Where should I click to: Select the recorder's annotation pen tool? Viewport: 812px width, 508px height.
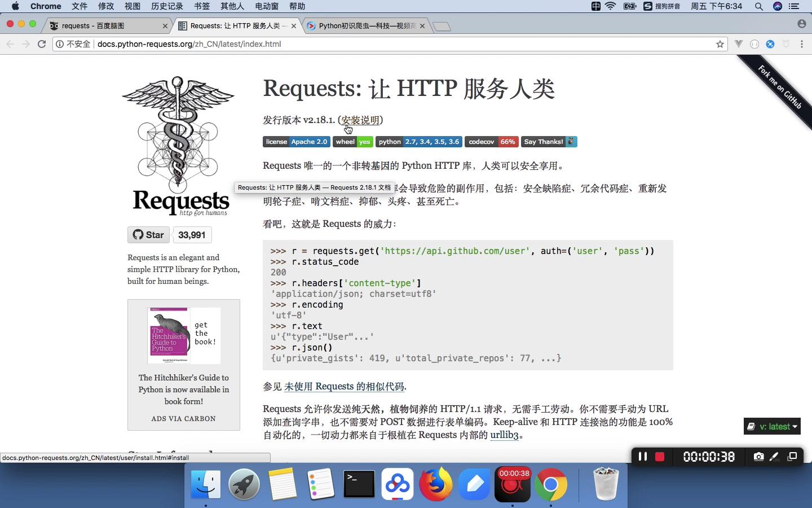coord(775,457)
